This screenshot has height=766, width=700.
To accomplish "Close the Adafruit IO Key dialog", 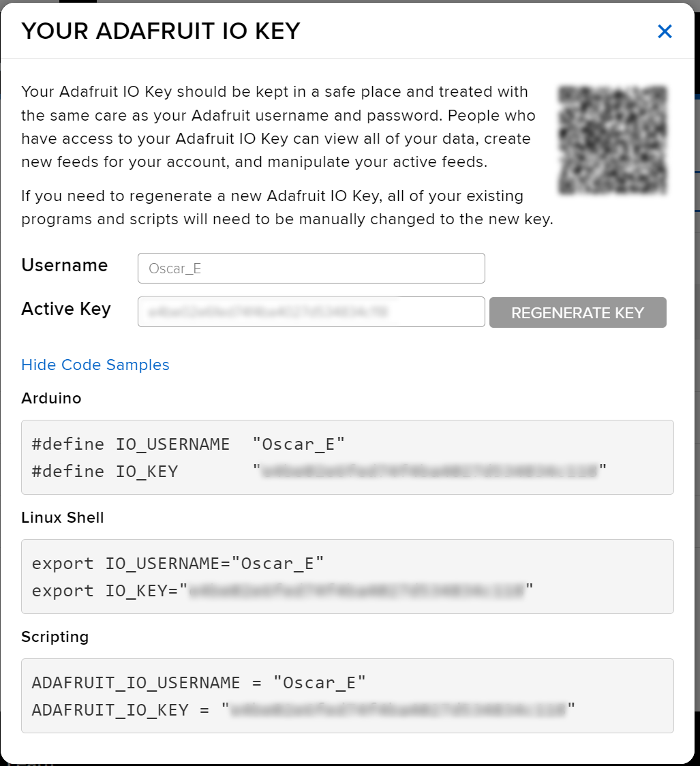I will 665,31.
